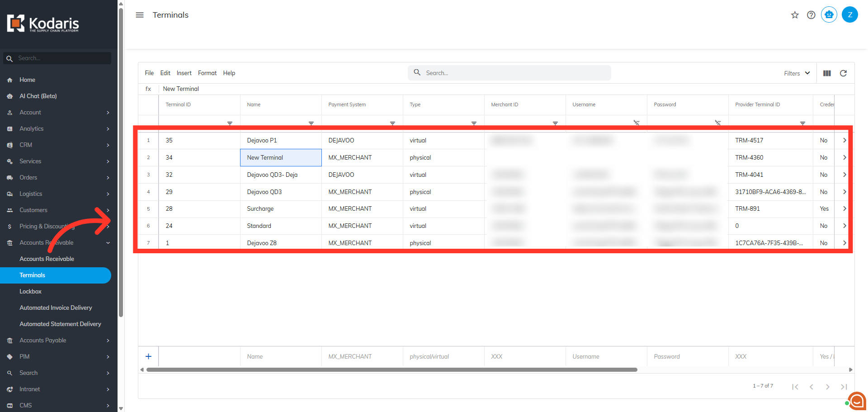Viewport: 868px width, 412px height.
Task: Select the New Terminal name cell
Action: tap(281, 157)
